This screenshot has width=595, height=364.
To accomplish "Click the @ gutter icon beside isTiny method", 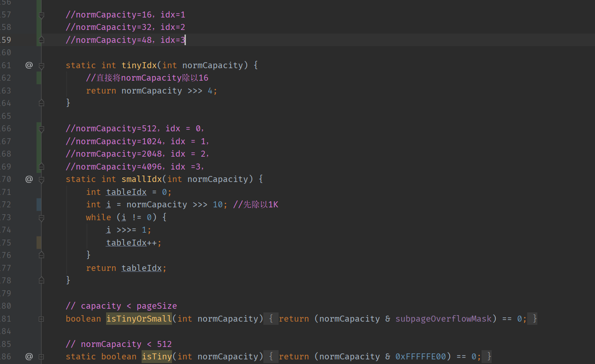I will (x=29, y=356).
